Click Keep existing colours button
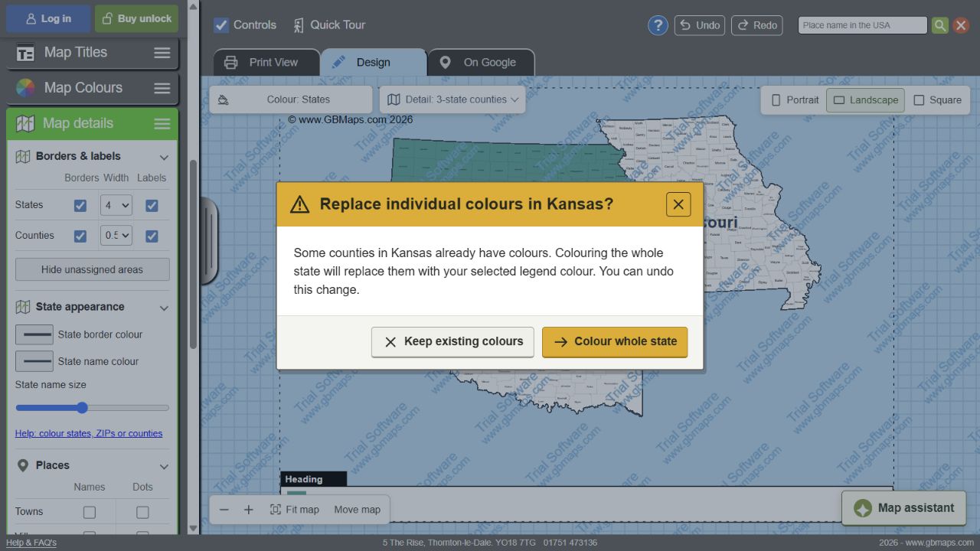The width and height of the screenshot is (980, 551). 452,342
